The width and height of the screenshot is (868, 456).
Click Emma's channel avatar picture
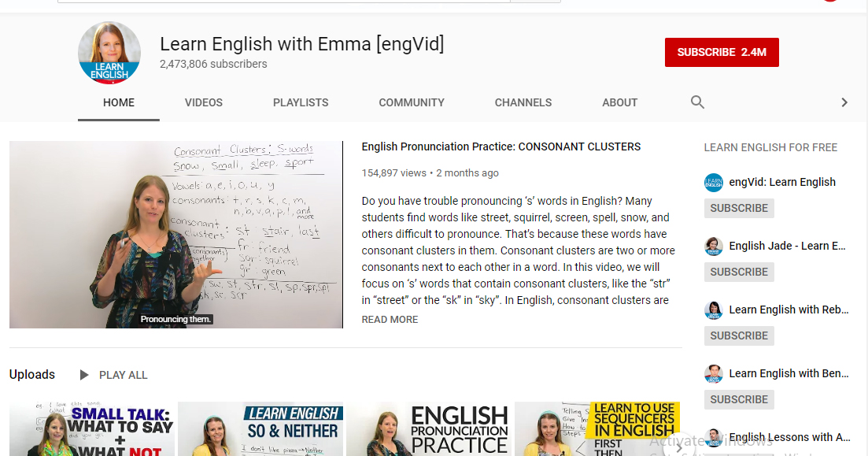tap(109, 53)
